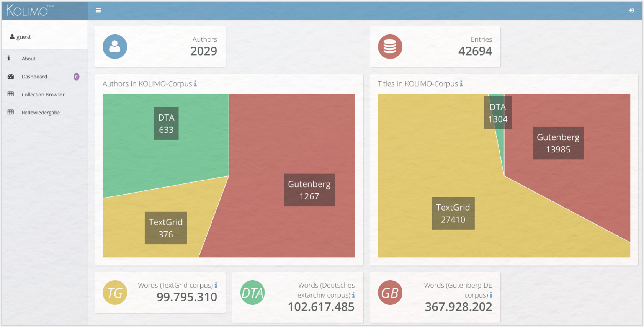The image size is (644, 327).
Task: Click the Dashboard notification badge
Action: click(77, 77)
